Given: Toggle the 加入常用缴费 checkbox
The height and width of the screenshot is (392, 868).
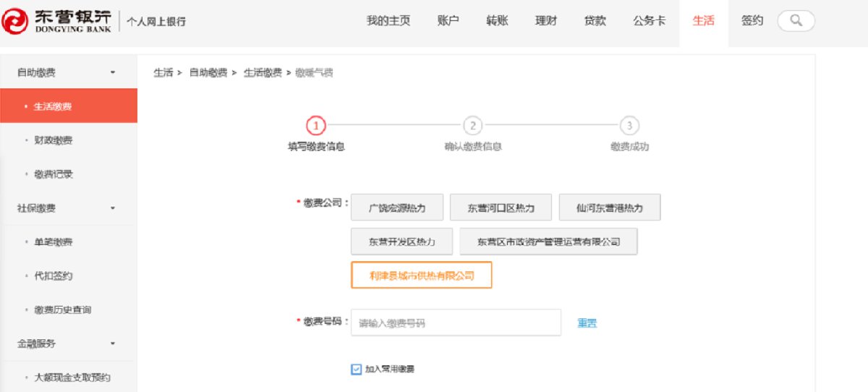Looking at the screenshot, I should pos(356,370).
